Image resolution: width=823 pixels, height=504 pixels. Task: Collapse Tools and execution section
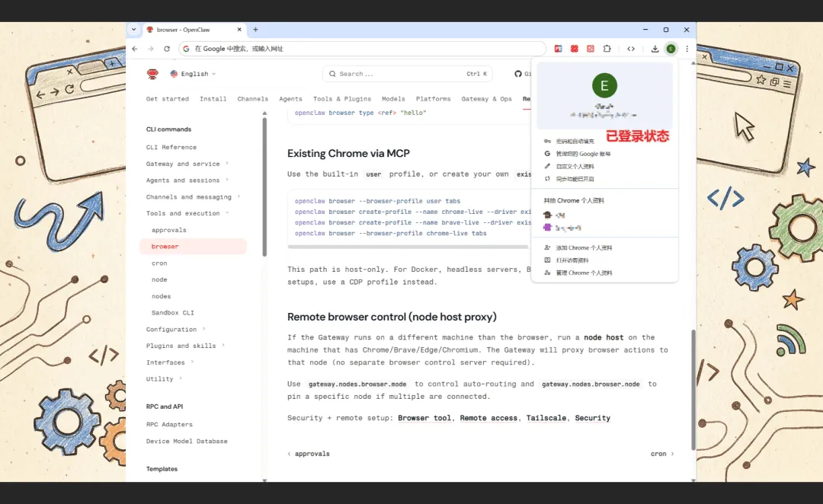click(x=187, y=213)
